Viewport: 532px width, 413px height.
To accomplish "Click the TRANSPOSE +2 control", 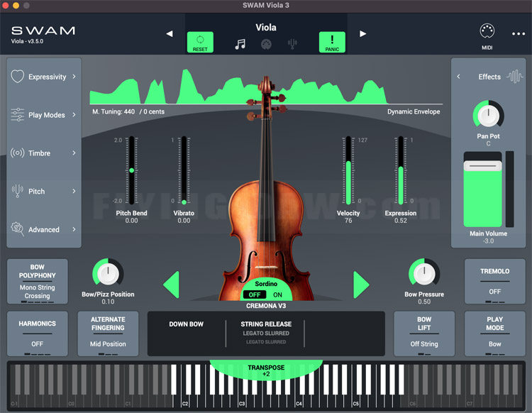I will 266,370.
